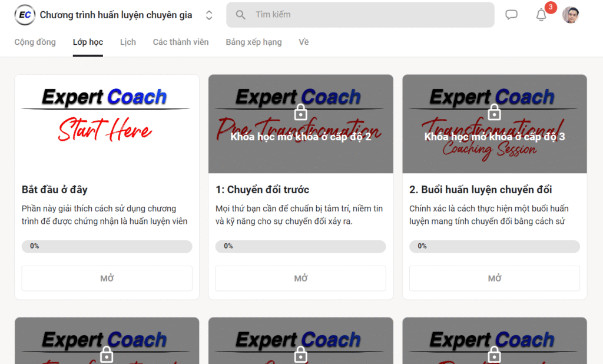
Task: Open the notifications bell
Action: tap(541, 15)
